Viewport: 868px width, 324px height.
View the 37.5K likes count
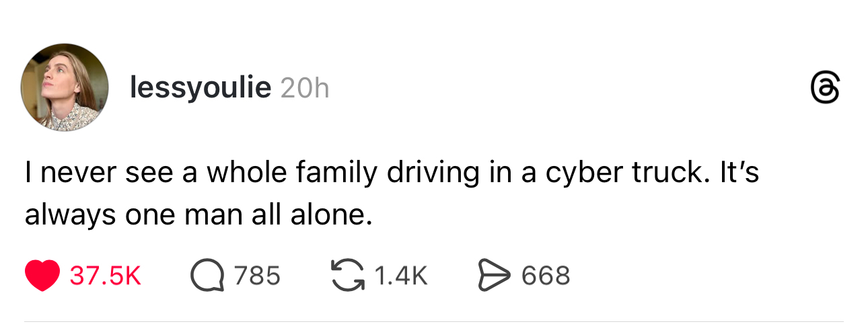click(106, 276)
